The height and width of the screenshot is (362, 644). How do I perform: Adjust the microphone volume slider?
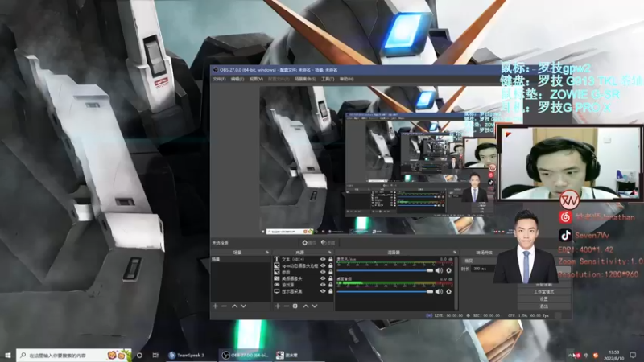coord(386,270)
